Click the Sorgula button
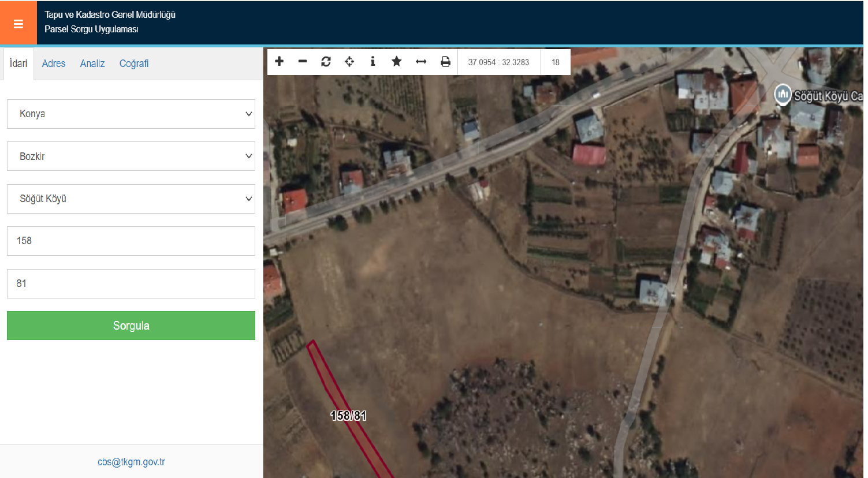868x478 pixels. coord(131,326)
